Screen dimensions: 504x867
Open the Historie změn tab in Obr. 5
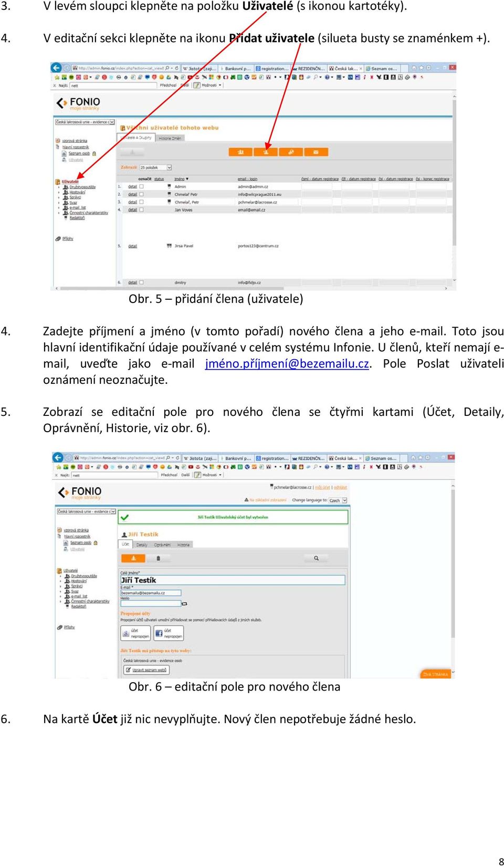coord(170,138)
